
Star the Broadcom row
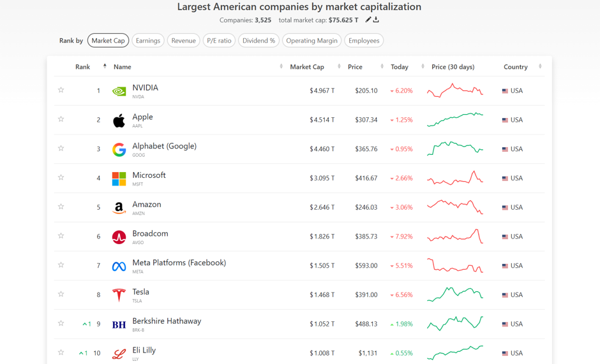point(61,235)
